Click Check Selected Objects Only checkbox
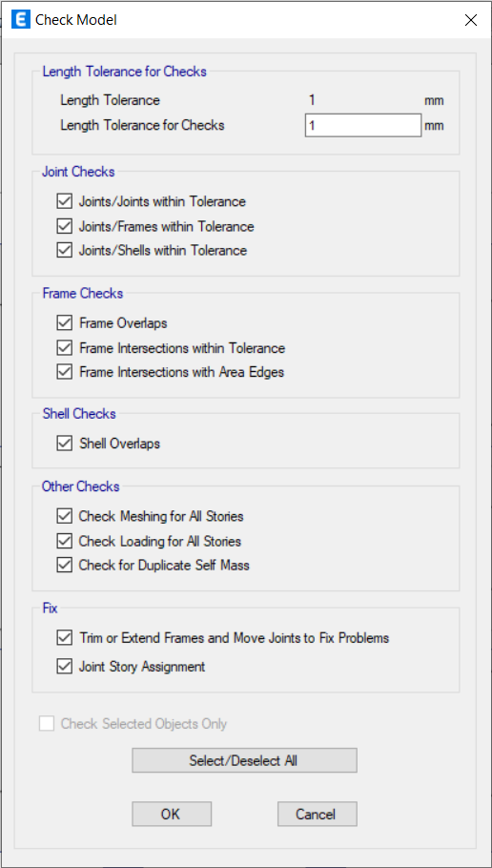 click(47, 724)
